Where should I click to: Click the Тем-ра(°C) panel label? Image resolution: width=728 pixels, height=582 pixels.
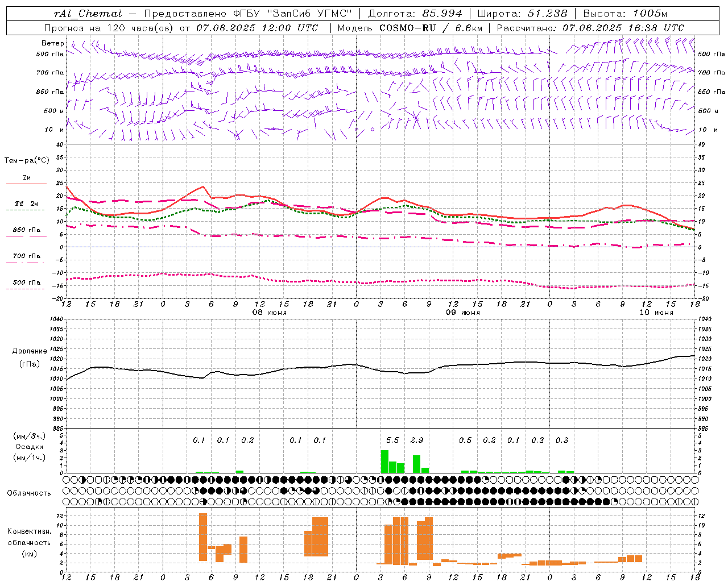pyautogui.click(x=27, y=161)
